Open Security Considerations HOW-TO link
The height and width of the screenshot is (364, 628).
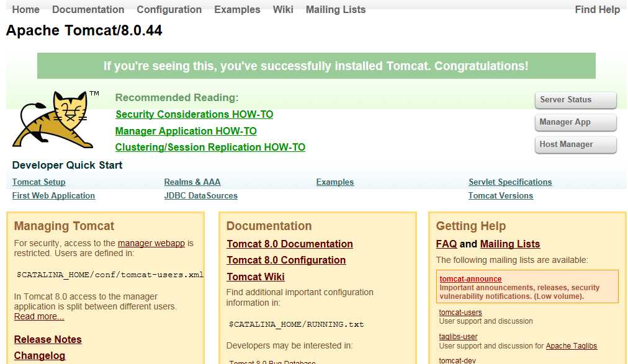(194, 114)
